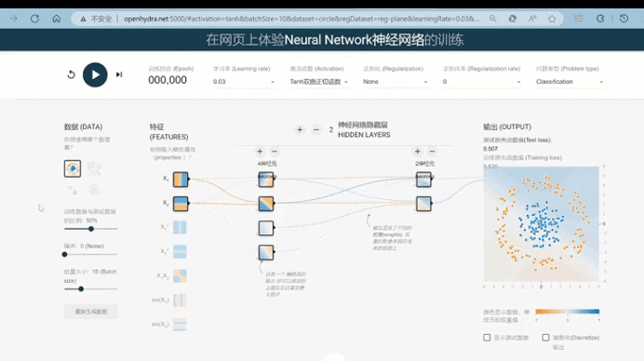This screenshot has width=644, height=361.
Task: Click the output decision boundary plot
Action: tap(542, 224)
